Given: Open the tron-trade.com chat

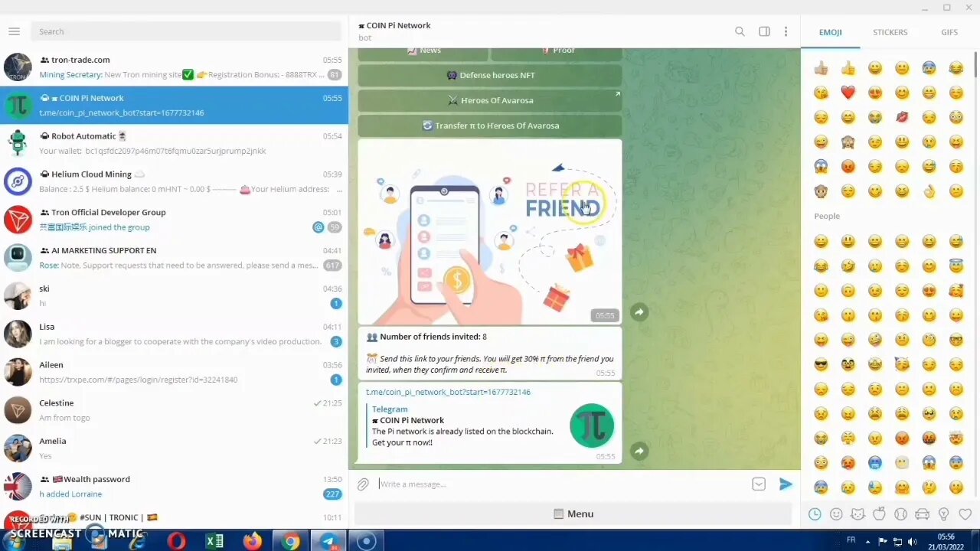Looking at the screenshot, I should pos(174,67).
